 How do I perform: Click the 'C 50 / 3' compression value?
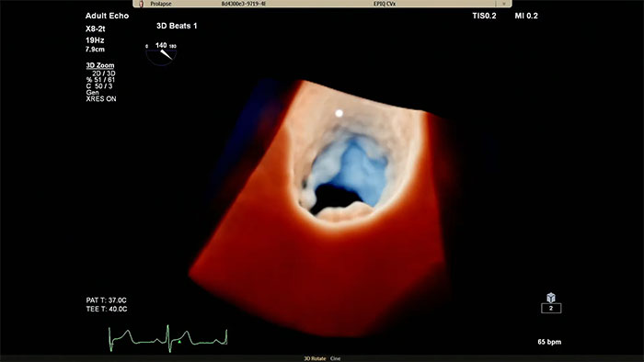pyautogui.click(x=99, y=86)
